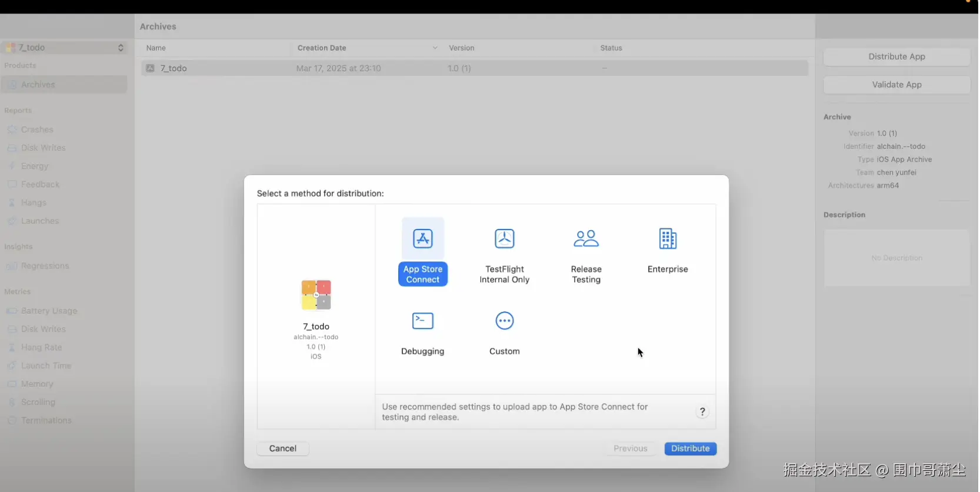Select the Custom ellipsis icon
The width and height of the screenshot is (980, 492).
coord(504,321)
